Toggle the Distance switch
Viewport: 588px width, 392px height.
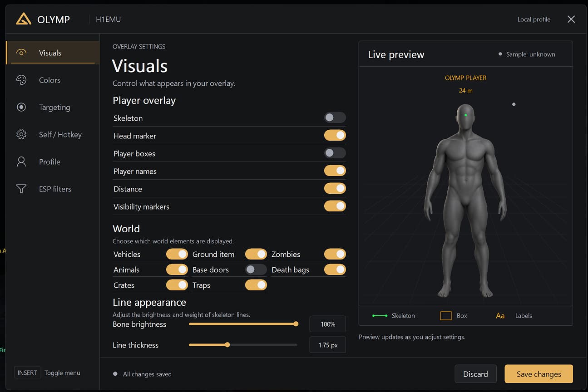335,188
